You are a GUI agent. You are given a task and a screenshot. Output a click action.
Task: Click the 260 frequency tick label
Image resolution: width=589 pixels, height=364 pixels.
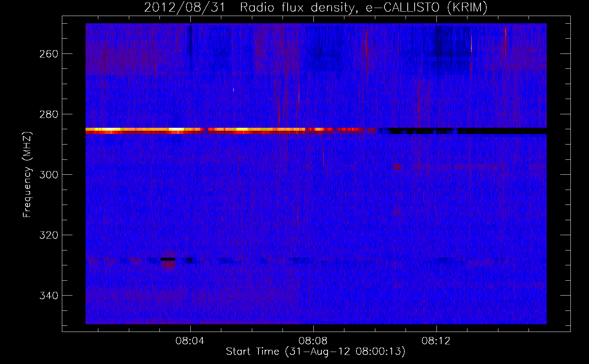click(x=49, y=54)
